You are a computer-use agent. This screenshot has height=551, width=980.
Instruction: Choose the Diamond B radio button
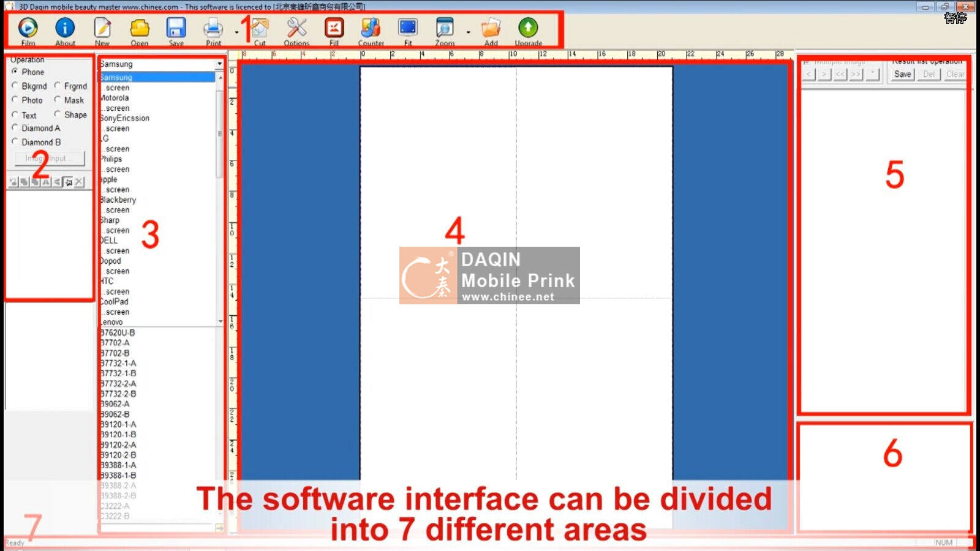coord(15,141)
